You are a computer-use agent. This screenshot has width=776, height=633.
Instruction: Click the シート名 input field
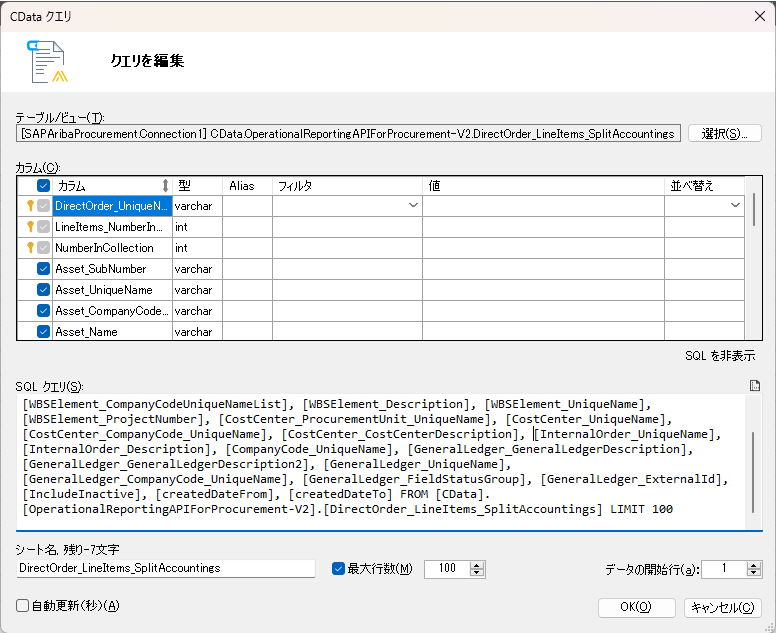click(166, 568)
